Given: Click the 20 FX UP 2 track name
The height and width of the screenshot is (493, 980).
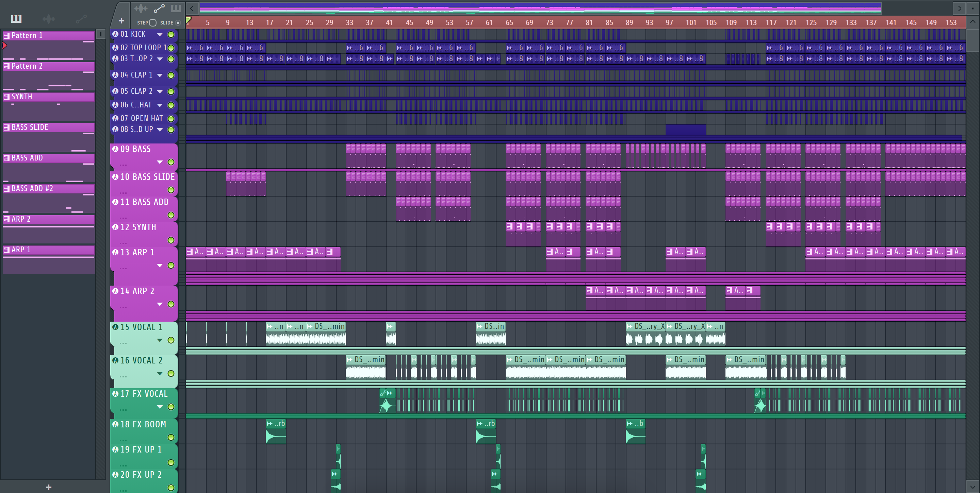Looking at the screenshot, I should 141,474.
